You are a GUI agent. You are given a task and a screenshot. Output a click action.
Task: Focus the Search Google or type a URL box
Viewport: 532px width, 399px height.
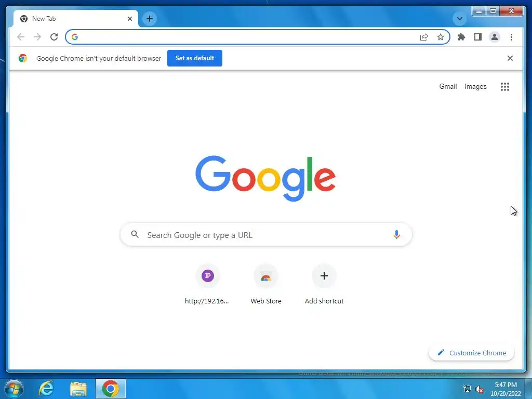267,235
